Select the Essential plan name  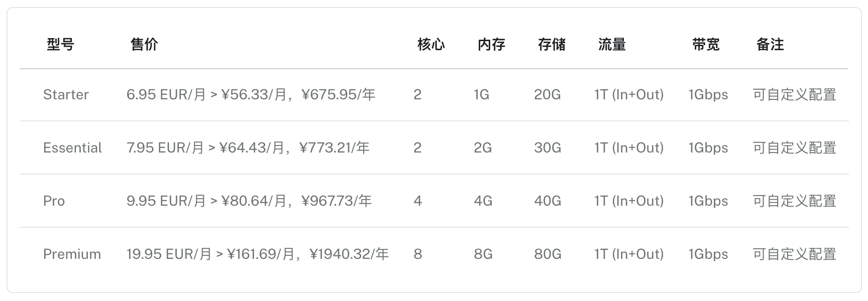click(x=72, y=148)
